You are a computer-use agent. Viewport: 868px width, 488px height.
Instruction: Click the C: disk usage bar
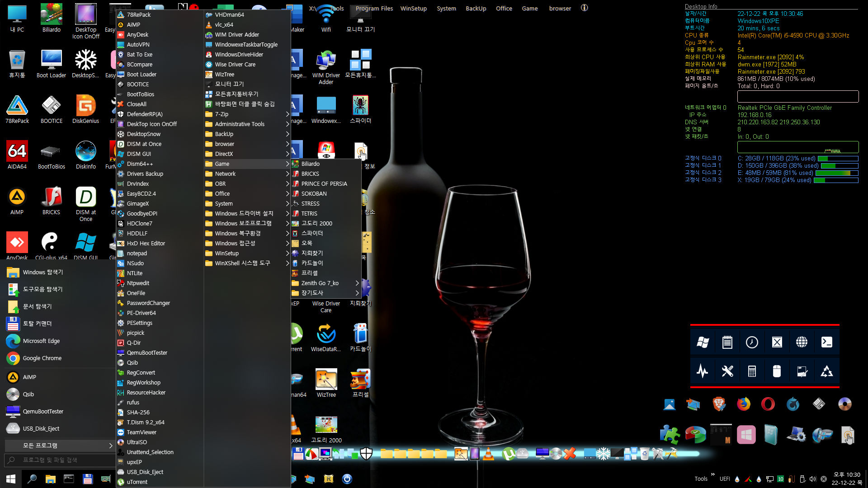tap(838, 159)
